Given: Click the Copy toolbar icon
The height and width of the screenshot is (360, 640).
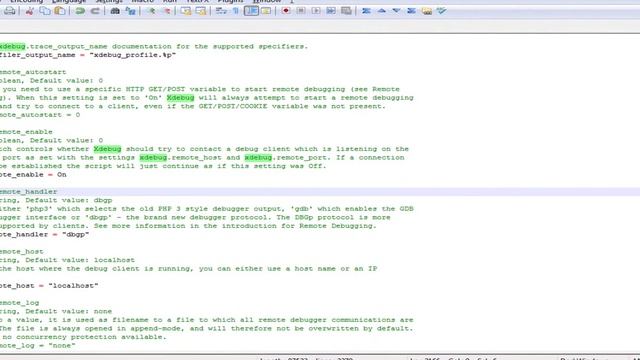Looking at the screenshot, I should pyautogui.click(x=44, y=11).
